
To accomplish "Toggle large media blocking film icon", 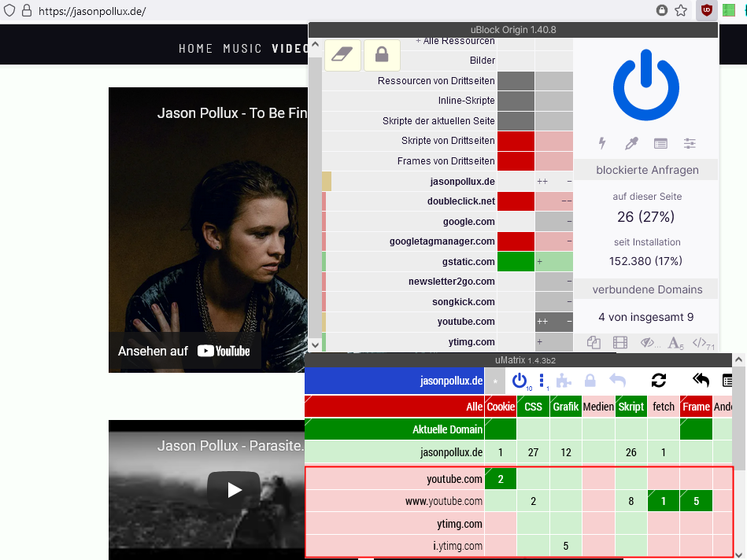I will pyautogui.click(x=619, y=342).
